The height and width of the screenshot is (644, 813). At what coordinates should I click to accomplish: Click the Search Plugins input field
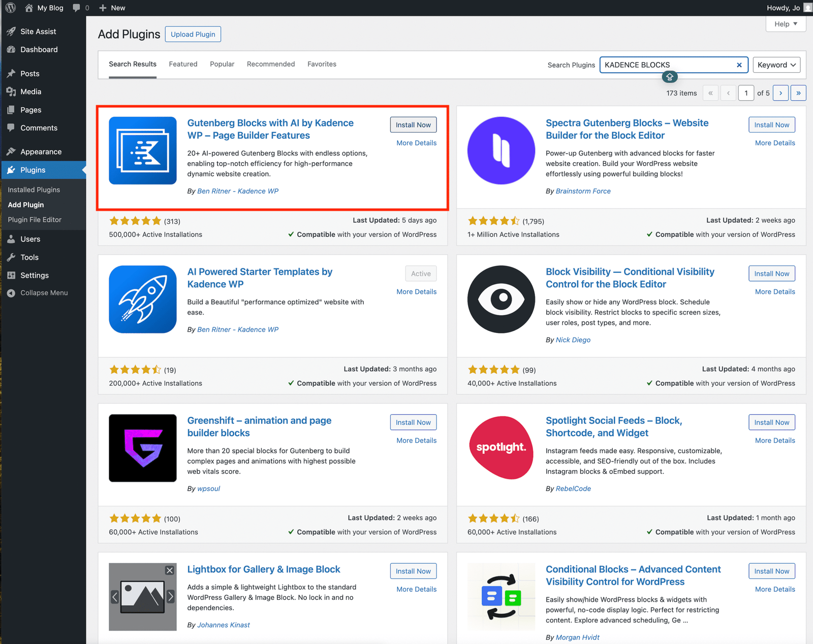point(668,65)
